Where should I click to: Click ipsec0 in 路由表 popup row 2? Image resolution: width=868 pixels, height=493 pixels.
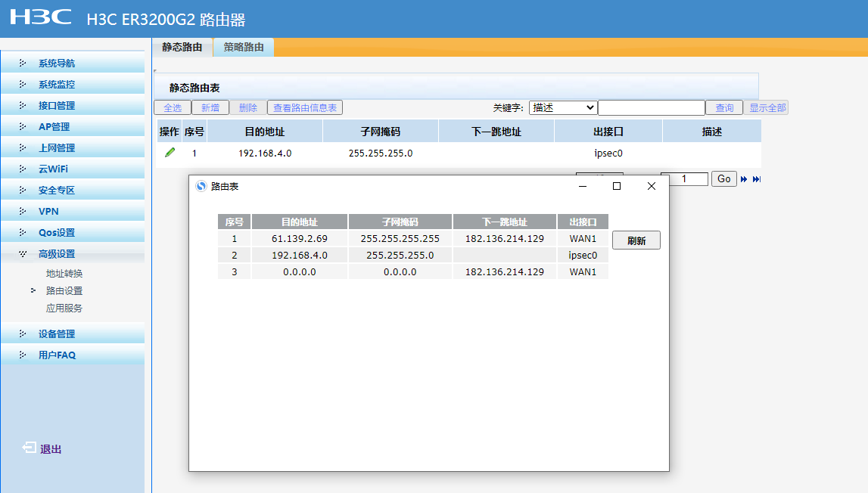[583, 255]
